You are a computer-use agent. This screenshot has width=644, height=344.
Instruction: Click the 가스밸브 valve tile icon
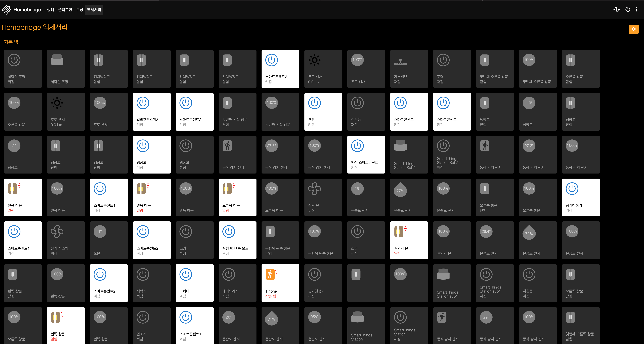pyautogui.click(x=400, y=62)
